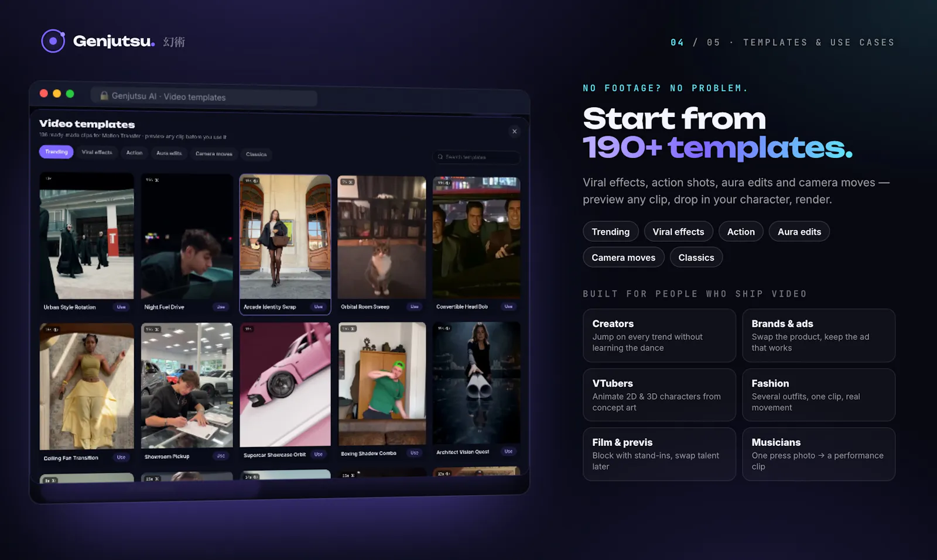Open the VTubers use case card
This screenshot has height=560, width=937.
pos(659,395)
